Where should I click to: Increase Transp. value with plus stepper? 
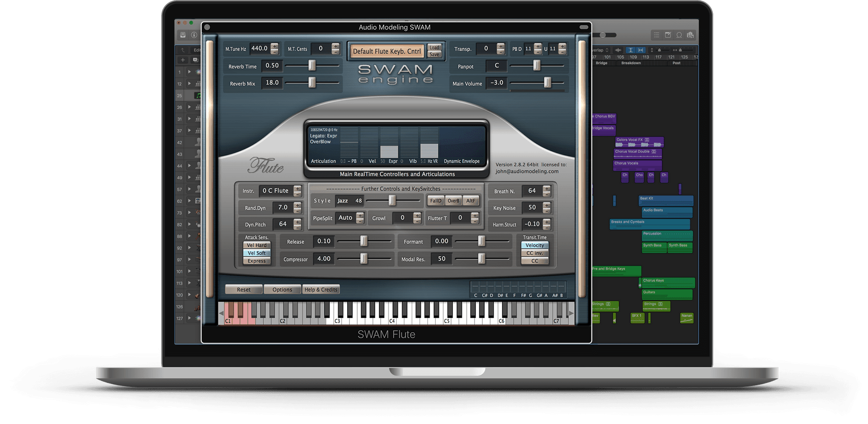[x=500, y=46]
